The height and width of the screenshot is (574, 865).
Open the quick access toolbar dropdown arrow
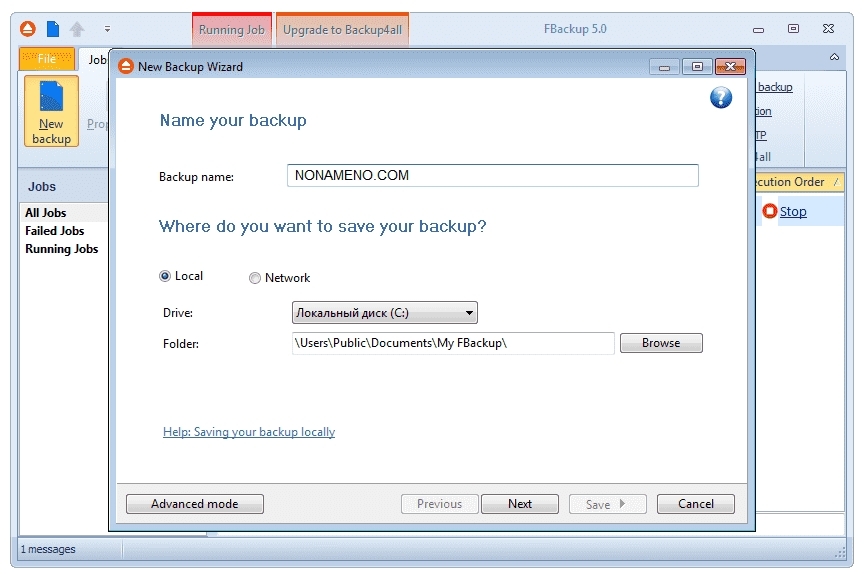(108, 29)
